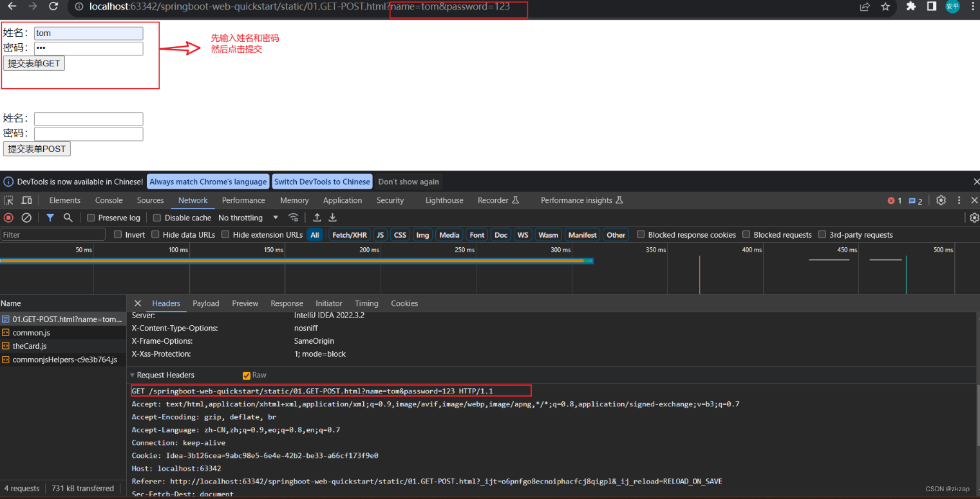The height and width of the screenshot is (499, 980).
Task: Open the Response tab in request details
Action: click(x=287, y=303)
